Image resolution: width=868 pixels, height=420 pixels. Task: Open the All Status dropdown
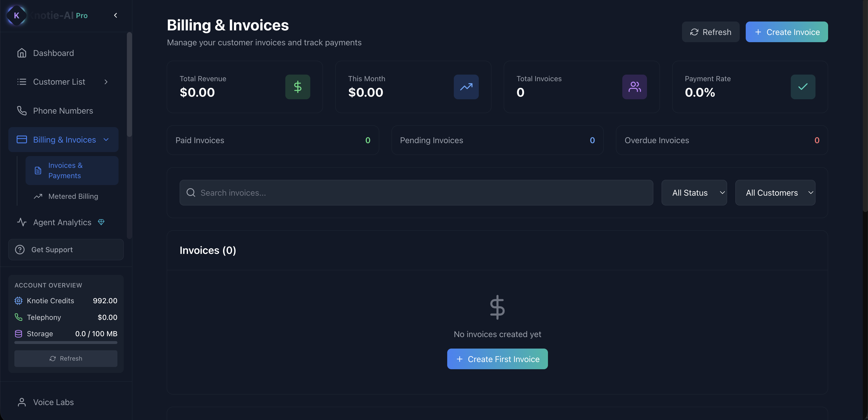tap(694, 193)
